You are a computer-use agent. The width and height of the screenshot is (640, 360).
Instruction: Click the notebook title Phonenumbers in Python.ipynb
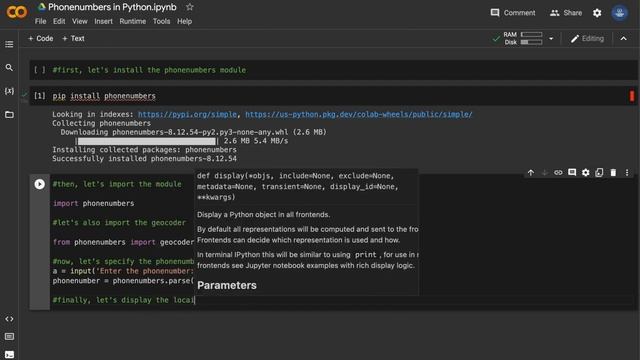pyautogui.click(x=112, y=7)
